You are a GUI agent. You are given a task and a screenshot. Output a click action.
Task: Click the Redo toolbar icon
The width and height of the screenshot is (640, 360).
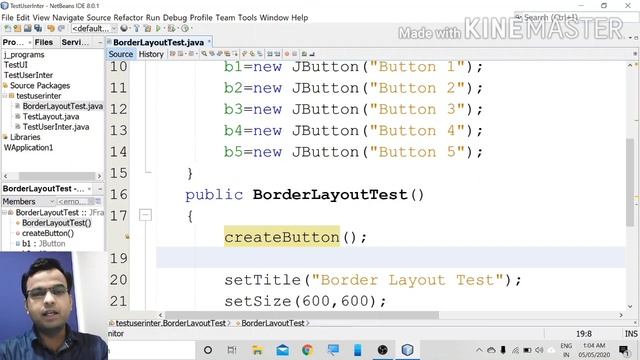coord(61,28)
